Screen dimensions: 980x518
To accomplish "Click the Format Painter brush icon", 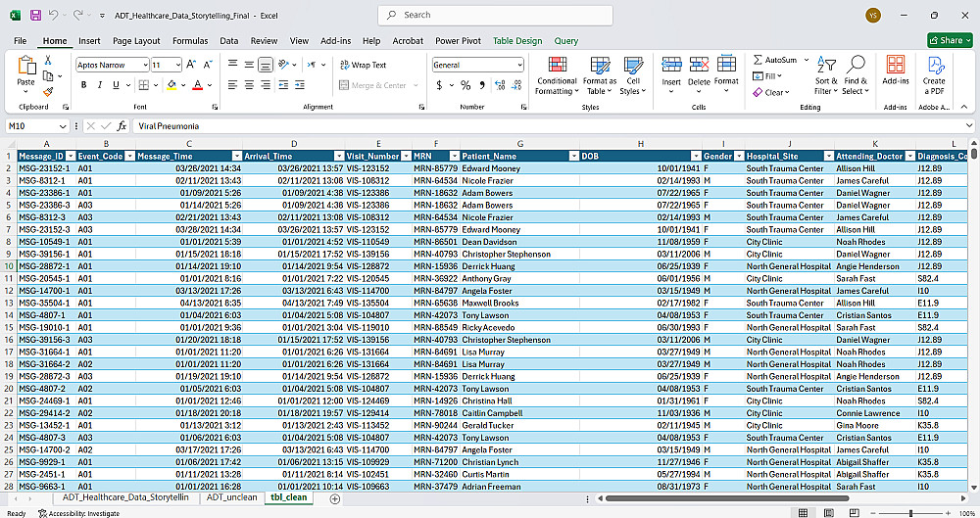I will tap(48, 92).
